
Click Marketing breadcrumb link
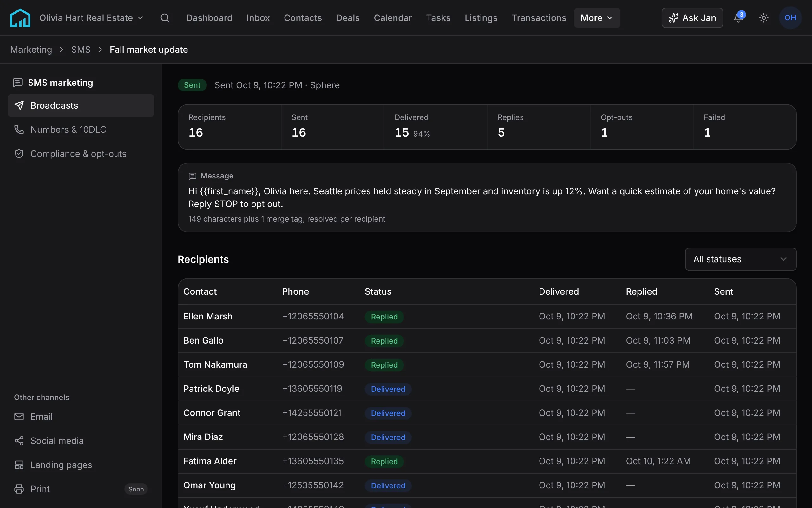(x=31, y=50)
